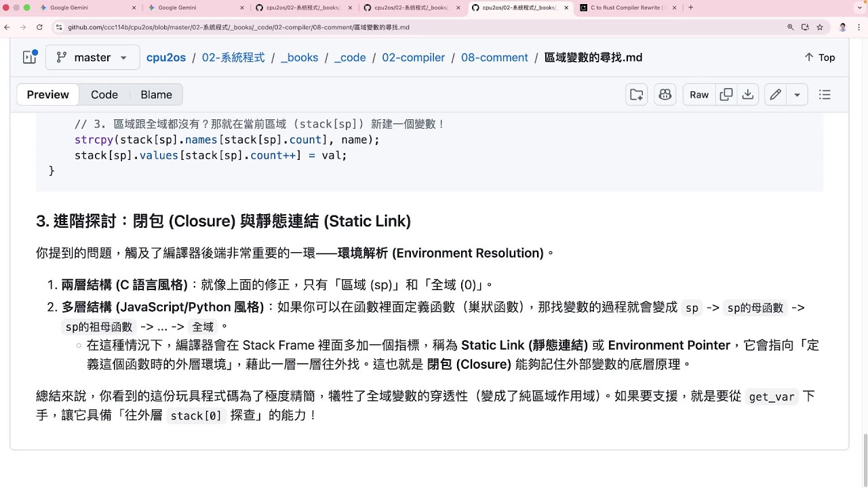Open the browser profile avatar
This screenshot has height=488, width=868.
[x=843, y=27]
